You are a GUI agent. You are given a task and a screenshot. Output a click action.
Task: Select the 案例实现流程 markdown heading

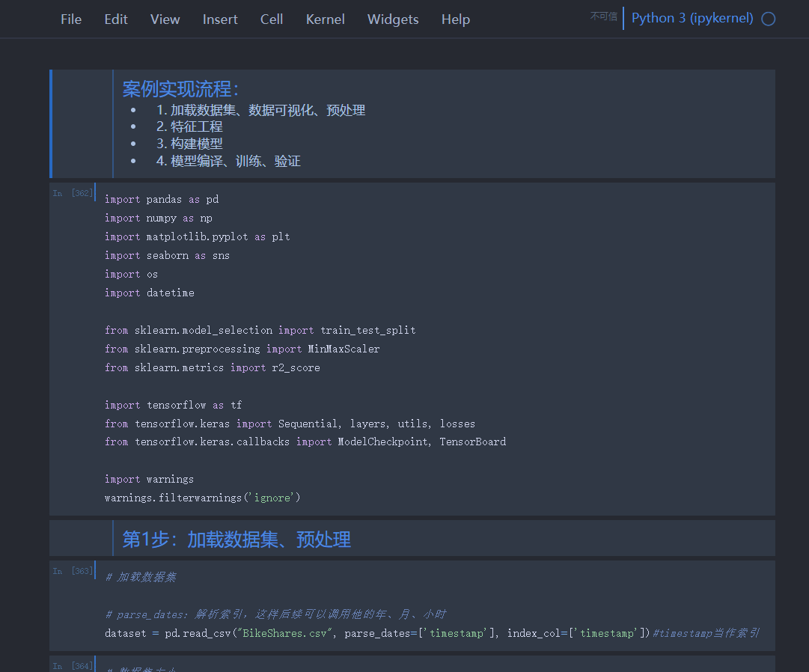[180, 89]
